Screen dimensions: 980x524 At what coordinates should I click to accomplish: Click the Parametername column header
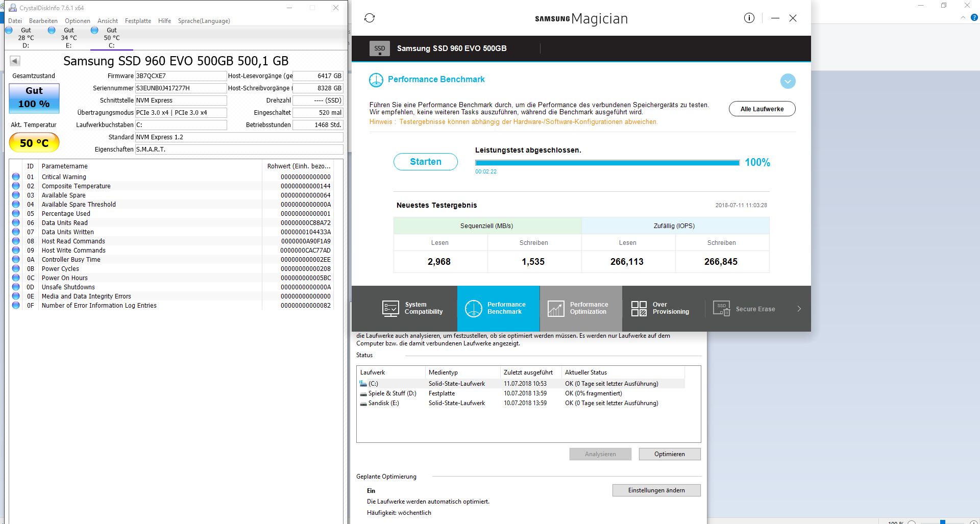(x=151, y=166)
